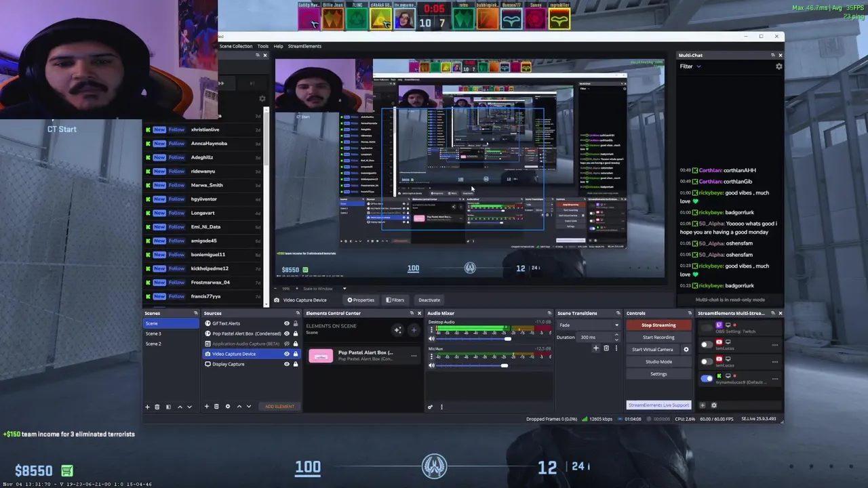Click Start Recording button

click(658, 338)
